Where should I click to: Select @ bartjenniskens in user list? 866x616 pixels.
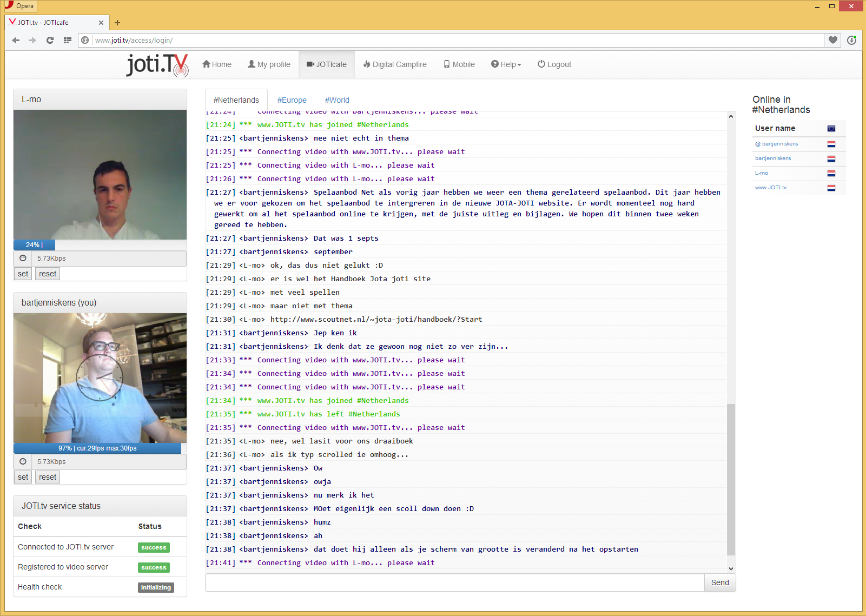tap(777, 144)
